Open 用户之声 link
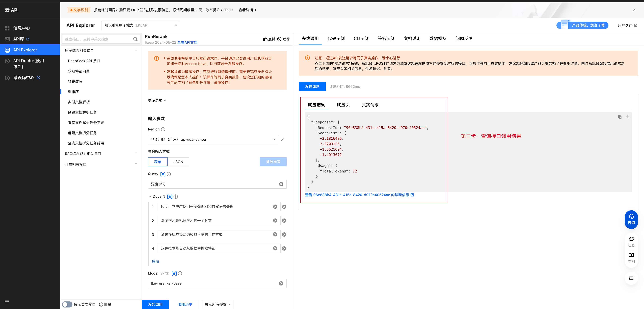Viewport: 644px width, 309px height. [x=627, y=25]
